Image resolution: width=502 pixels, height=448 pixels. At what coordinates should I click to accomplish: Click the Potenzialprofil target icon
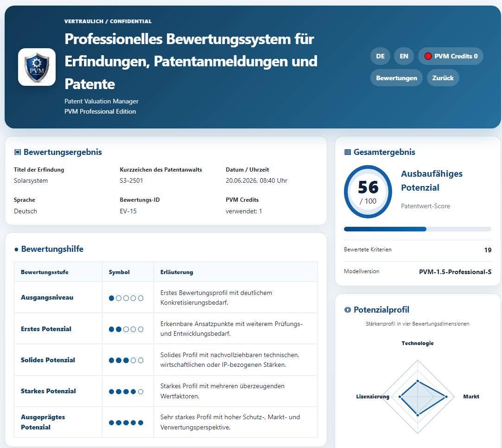[x=347, y=310]
